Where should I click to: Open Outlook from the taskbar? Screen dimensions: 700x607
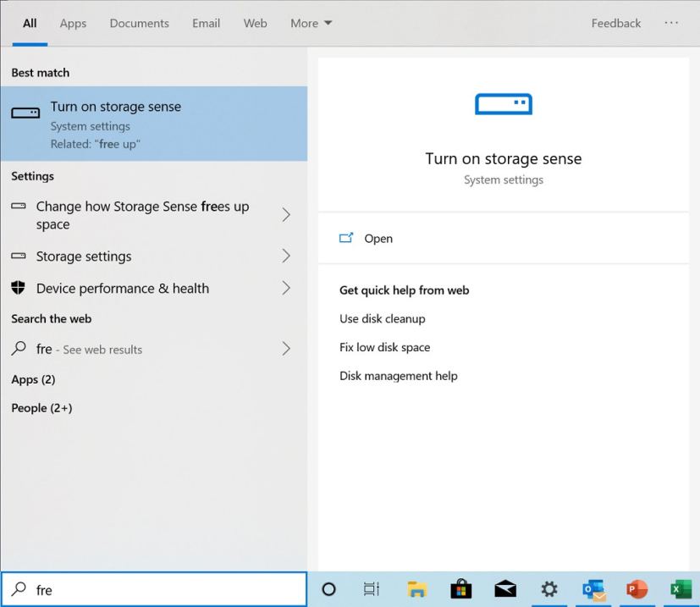coord(593,589)
